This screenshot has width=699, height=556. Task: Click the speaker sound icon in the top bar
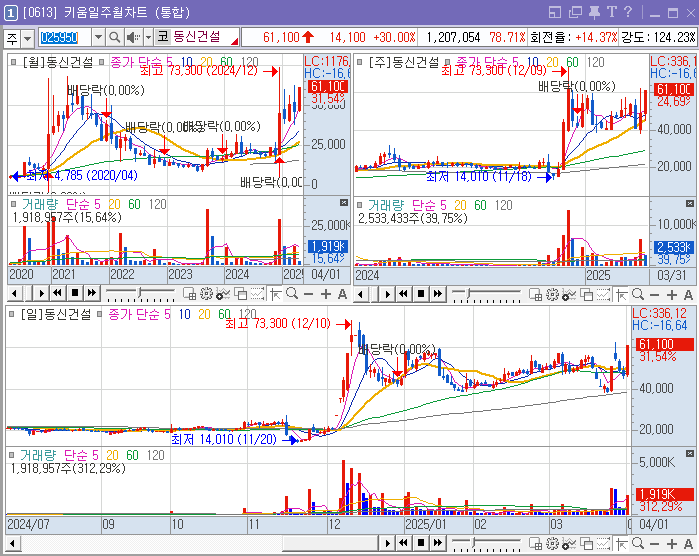(x=133, y=37)
